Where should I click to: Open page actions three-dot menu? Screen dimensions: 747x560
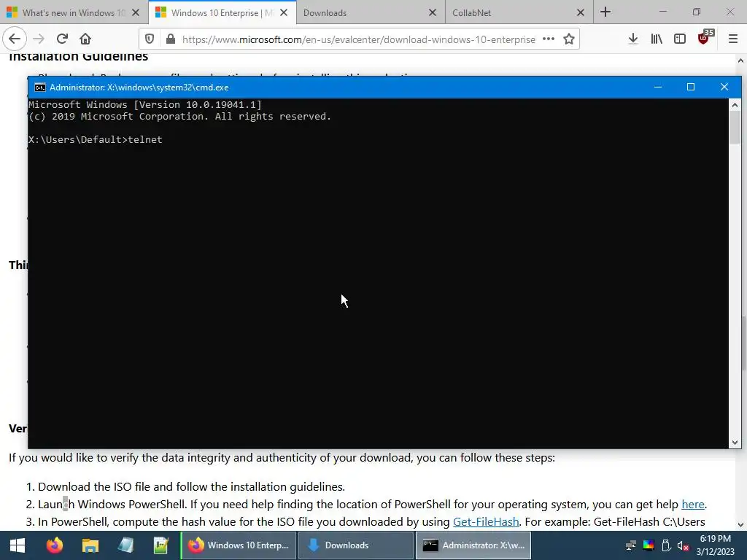coord(549,39)
